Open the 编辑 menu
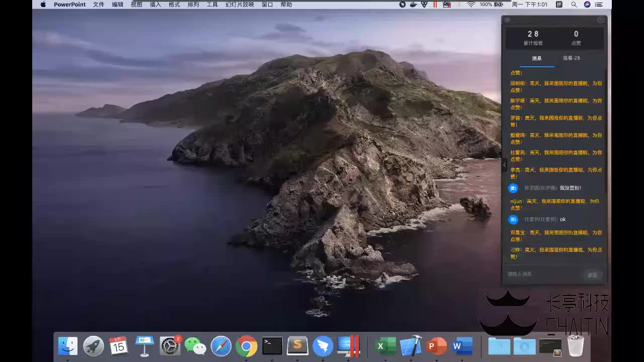Screen dimensions: 644x362 click(x=118, y=5)
